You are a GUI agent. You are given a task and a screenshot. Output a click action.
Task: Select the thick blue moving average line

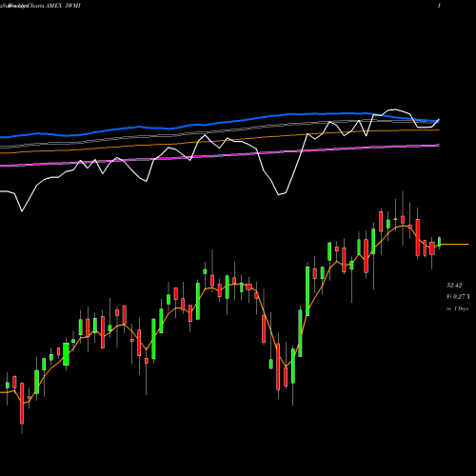[222, 123]
